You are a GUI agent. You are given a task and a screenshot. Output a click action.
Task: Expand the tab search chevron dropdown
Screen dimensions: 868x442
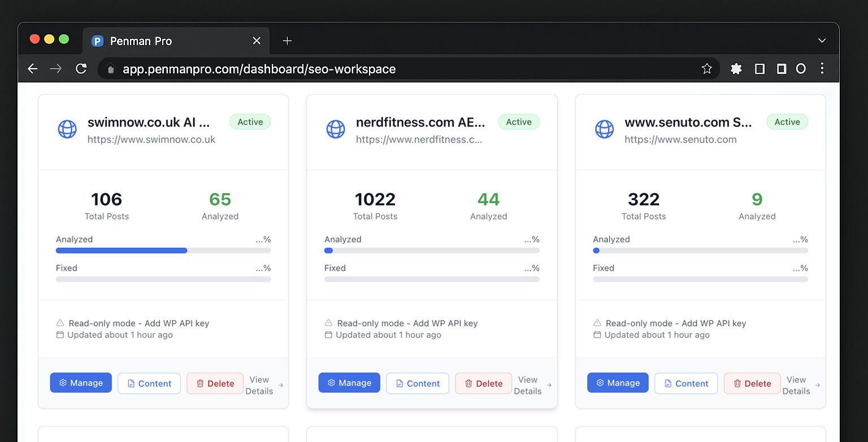point(822,41)
